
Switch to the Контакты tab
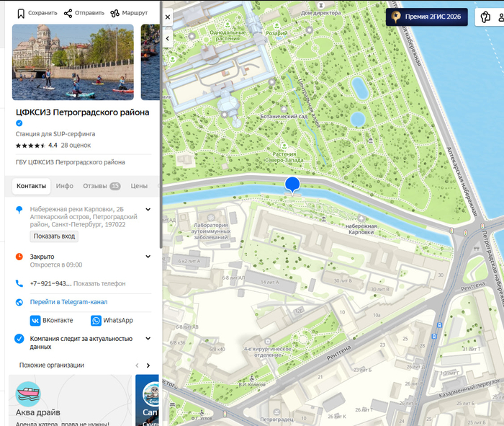(31, 186)
